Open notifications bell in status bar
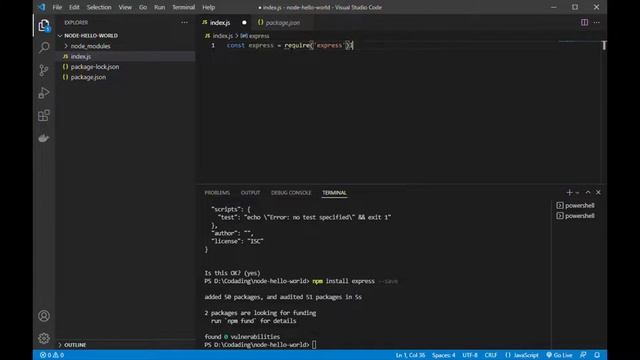 pos(597,355)
